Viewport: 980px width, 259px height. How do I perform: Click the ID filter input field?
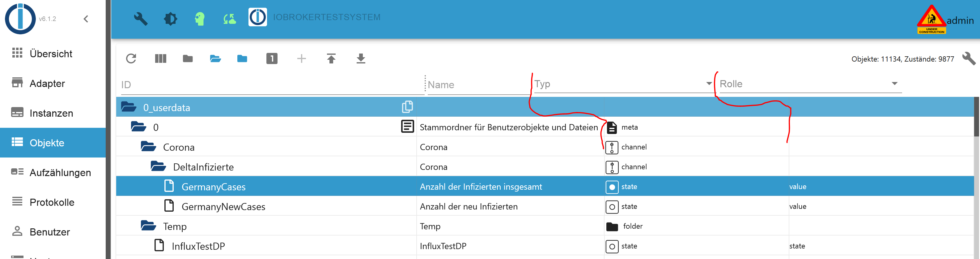(272, 84)
